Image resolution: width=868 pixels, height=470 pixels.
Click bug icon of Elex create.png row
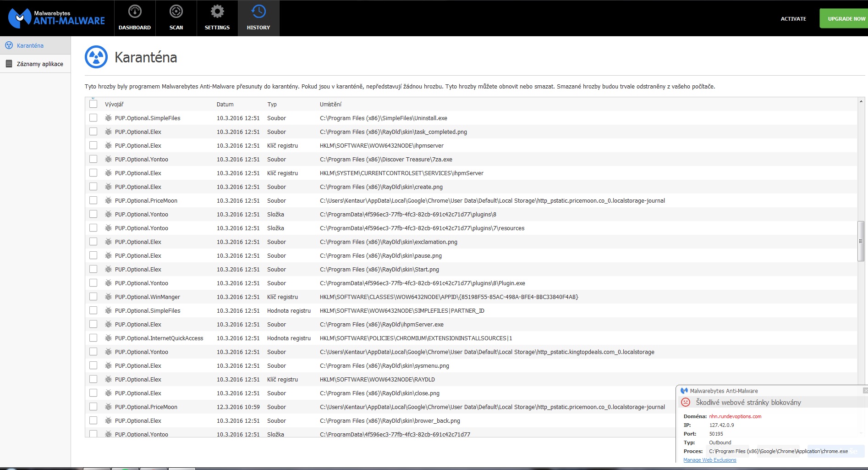click(x=108, y=187)
